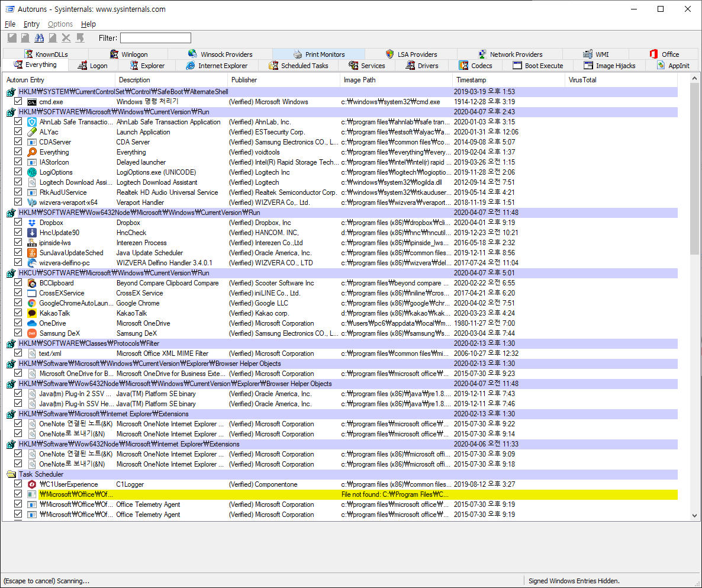Sort by the Publisher column header
The image size is (702, 588).
284,80
